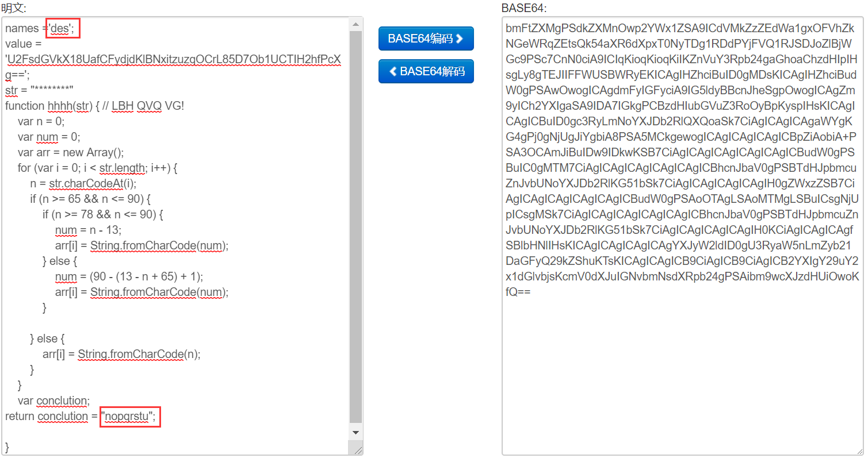
Task: Click the 明文 label above the left box
Action: tap(14, 8)
